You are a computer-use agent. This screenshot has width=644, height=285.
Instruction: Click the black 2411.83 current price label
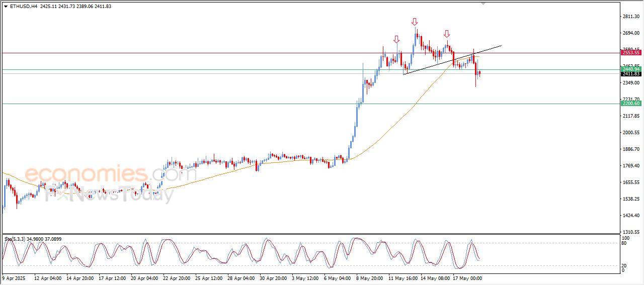click(630, 74)
